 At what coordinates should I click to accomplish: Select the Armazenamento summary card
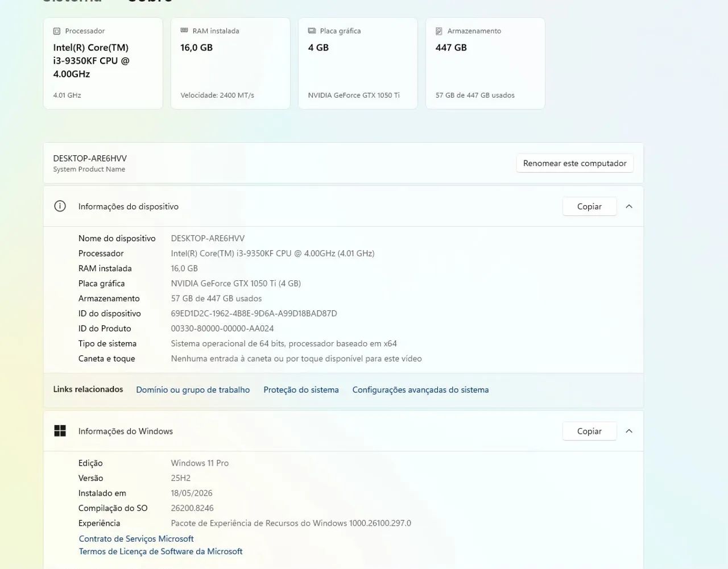(x=485, y=63)
